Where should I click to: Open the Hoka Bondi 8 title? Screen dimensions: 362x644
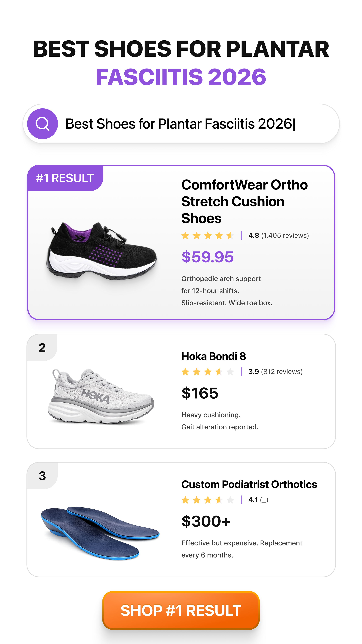(x=214, y=356)
